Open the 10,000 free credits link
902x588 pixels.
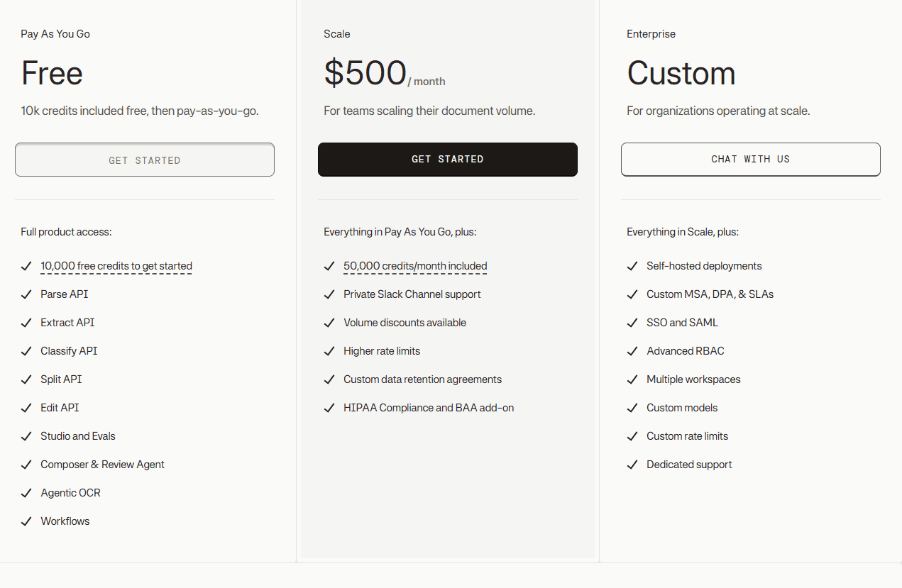116,265
